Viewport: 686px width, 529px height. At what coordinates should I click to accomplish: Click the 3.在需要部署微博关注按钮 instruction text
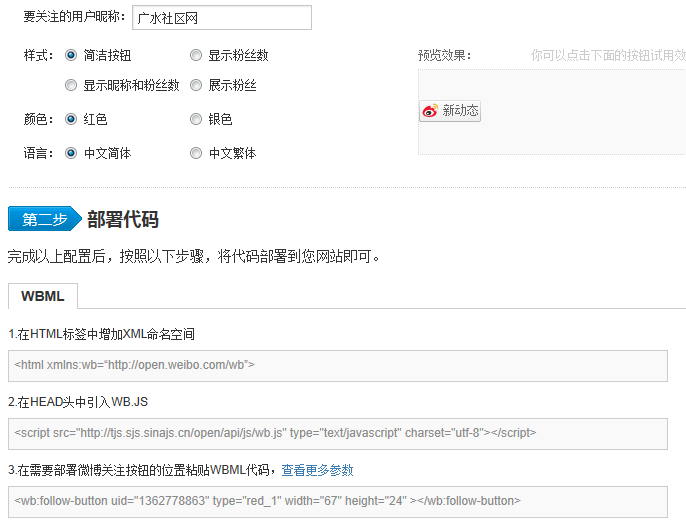pyautogui.click(x=142, y=470)
